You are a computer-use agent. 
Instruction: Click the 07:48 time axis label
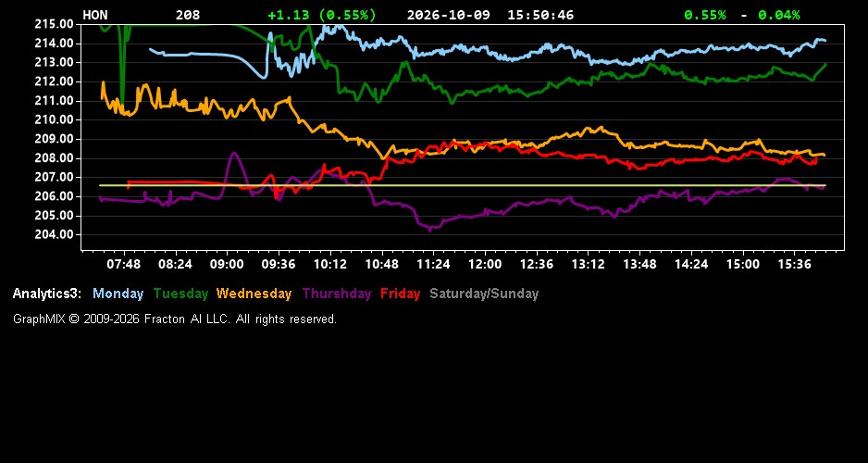[123, 264]
